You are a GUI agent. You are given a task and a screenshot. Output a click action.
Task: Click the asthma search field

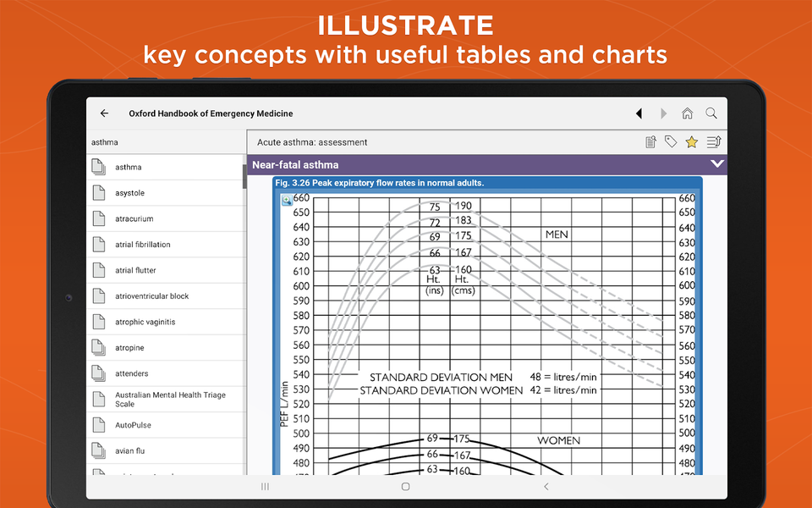tap(167, 142)
